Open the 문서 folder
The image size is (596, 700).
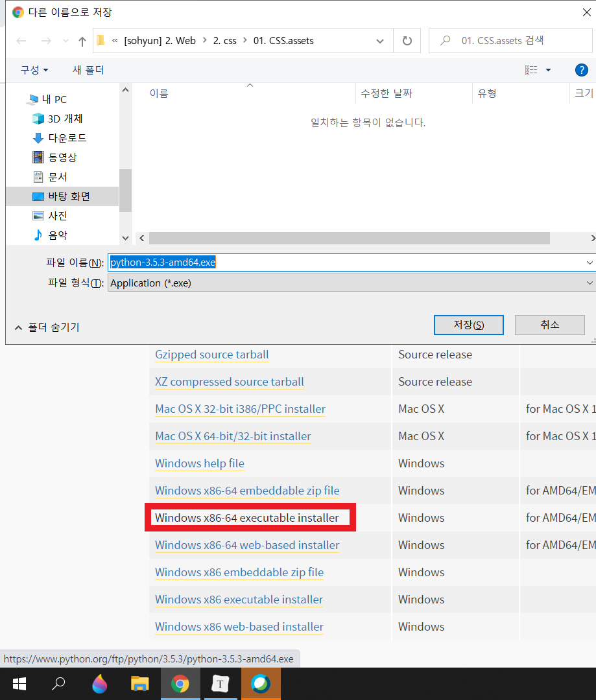(57, 177)
